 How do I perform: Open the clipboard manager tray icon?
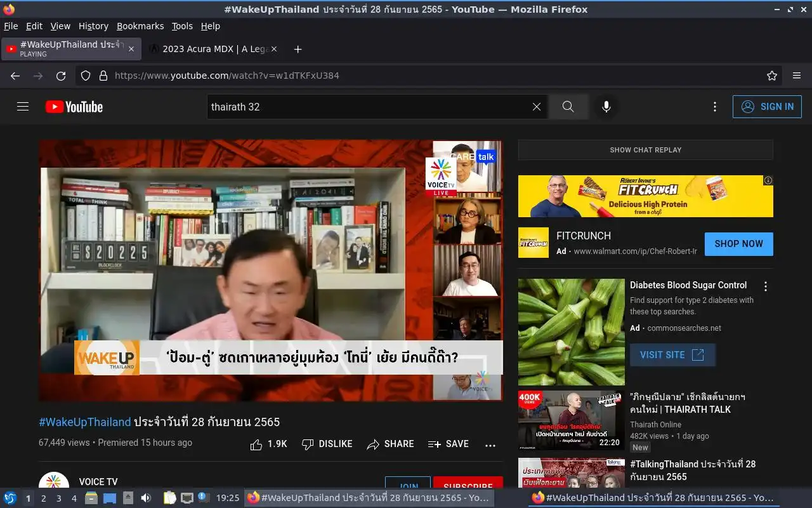pos(169,498)
